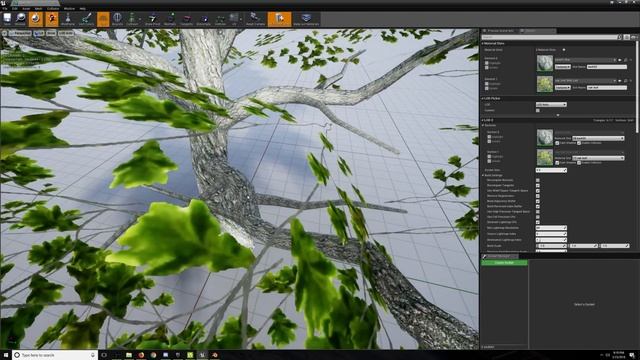Click the viewport Show button
Screen dimensions: 640x360
pos(51,33)
